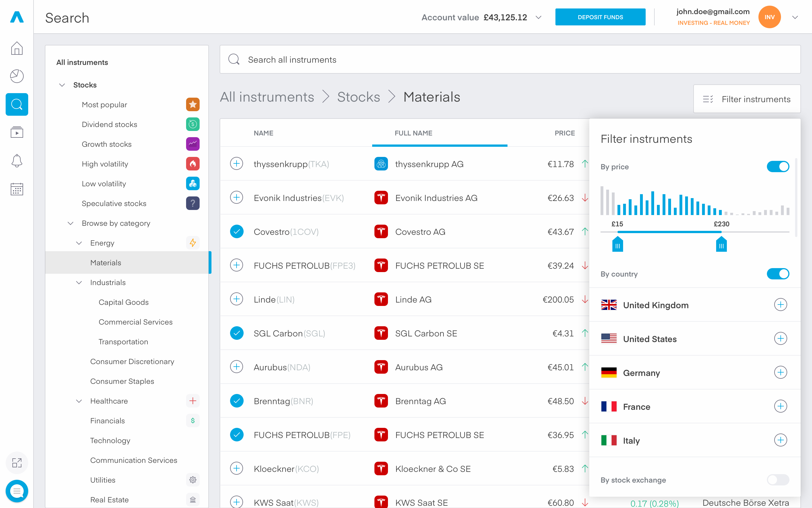Viewport: 812px width, 508px height.
Task: Click the £15 minimum price slider handle
Action: click(617, 244)
